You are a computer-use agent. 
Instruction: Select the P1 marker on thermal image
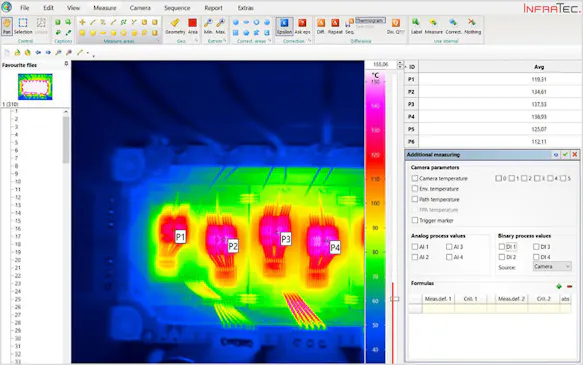[x=180, y=237]
